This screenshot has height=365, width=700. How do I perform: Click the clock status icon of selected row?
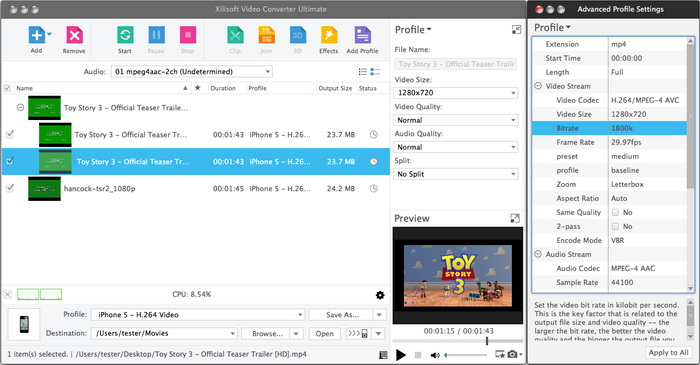click(374, 162)
